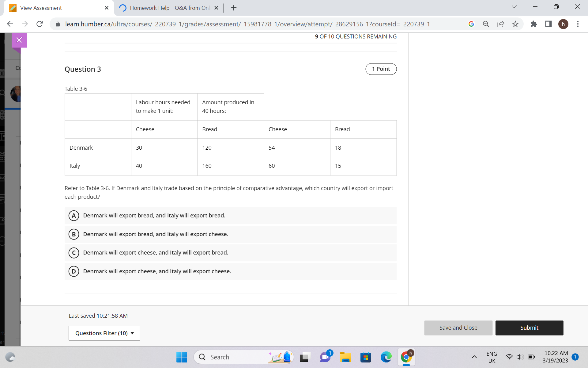Click the Share page icon

coord(501,24)
